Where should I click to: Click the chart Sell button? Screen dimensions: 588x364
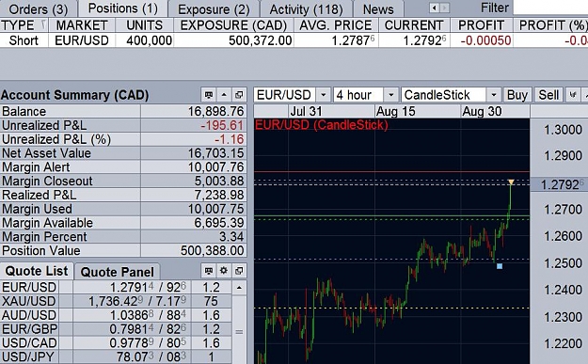pos(548,95)
